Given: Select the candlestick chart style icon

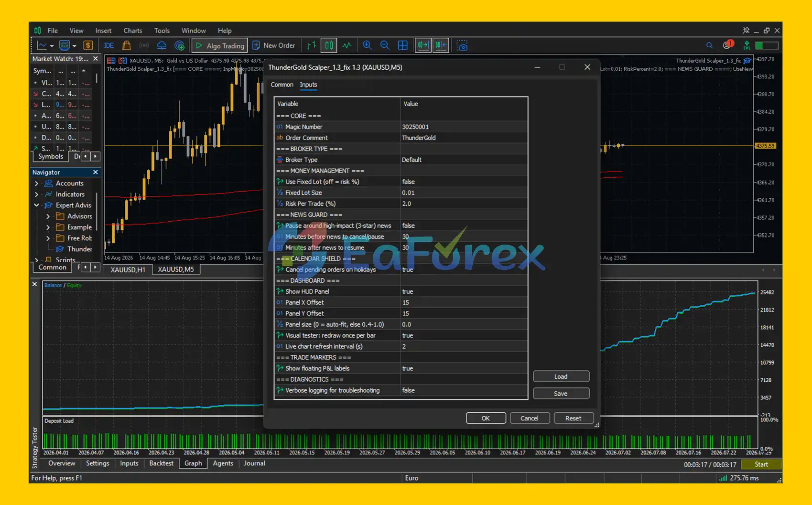Looking at the screenshot, I should [x=329, y=45].
